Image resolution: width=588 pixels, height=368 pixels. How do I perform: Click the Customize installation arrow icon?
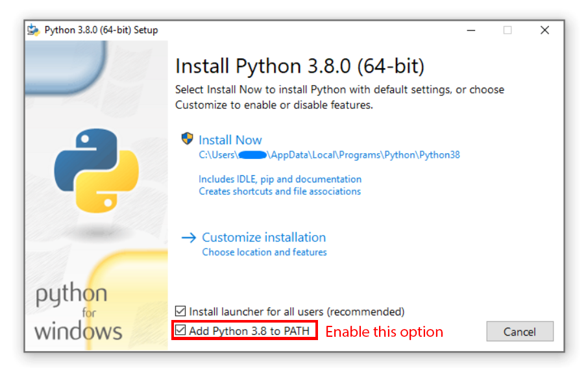[x=189, y=238]
